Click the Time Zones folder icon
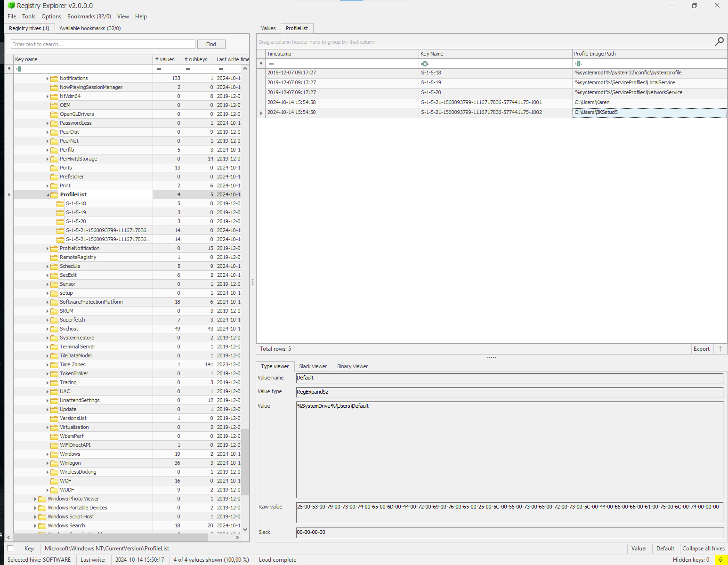The width and height of the screenshot is (728, 565). coord(54,364)
